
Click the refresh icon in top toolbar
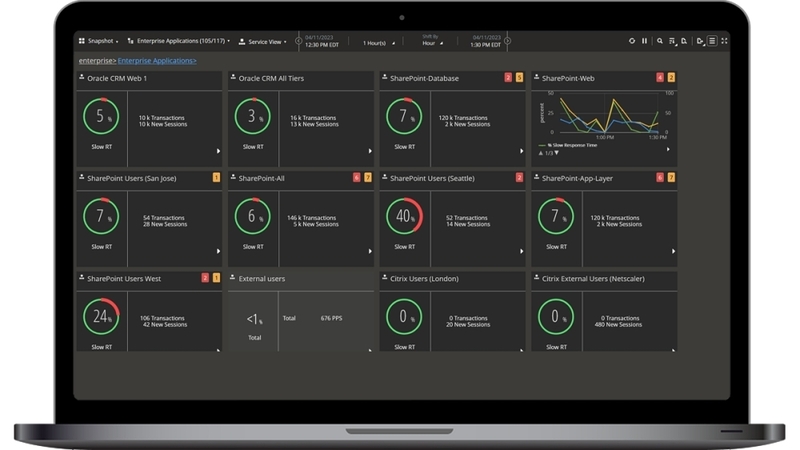click(x=631, y=41)
